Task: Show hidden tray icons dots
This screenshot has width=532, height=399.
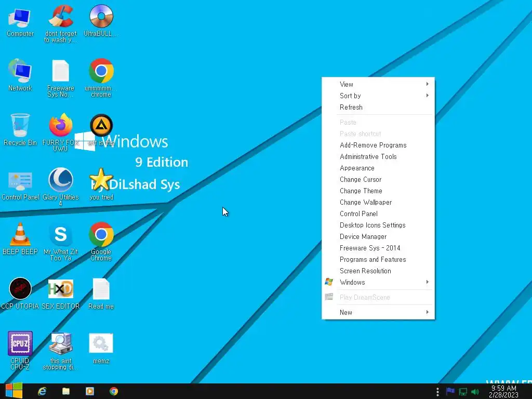Action: [x=437, y=392]
